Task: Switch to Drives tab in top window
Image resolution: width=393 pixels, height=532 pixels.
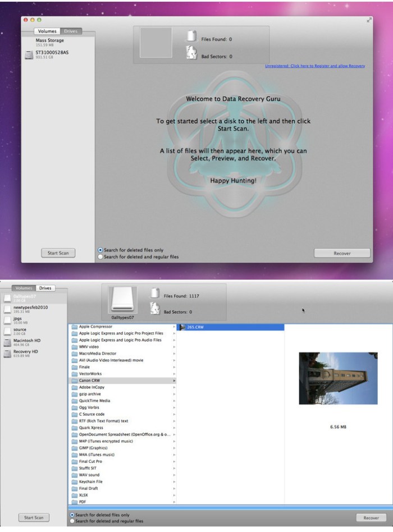Action: (x=71, y=31)
